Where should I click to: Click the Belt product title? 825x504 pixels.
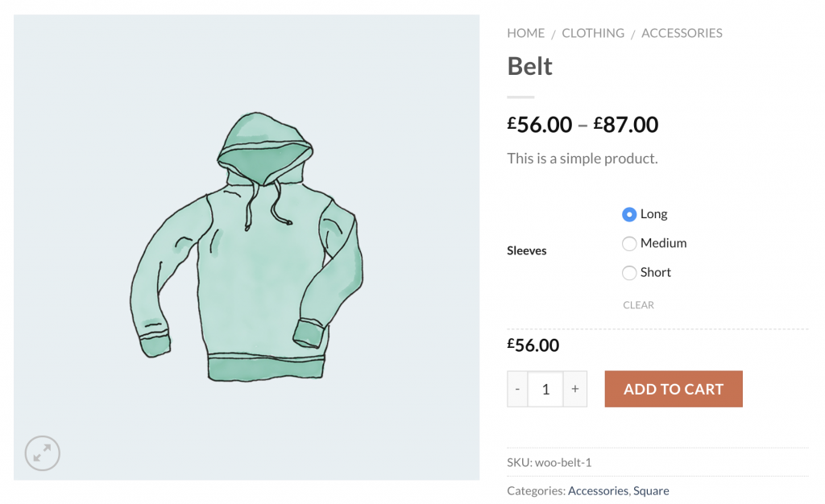click(529, 66)
